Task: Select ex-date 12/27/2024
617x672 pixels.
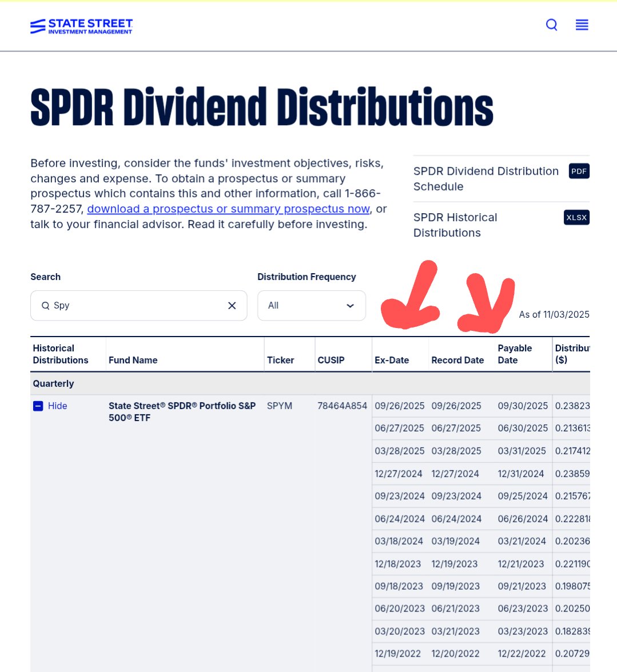Action: click(x=399, y=474)
